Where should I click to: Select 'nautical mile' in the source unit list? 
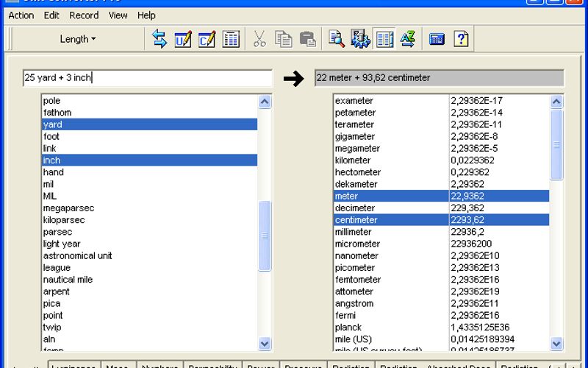(x=68, y=280)
